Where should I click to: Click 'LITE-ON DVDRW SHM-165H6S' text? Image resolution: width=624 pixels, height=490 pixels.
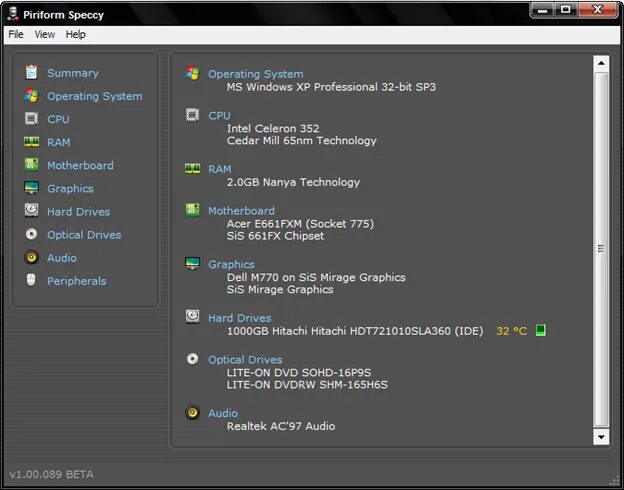click(x=307, y=385)
